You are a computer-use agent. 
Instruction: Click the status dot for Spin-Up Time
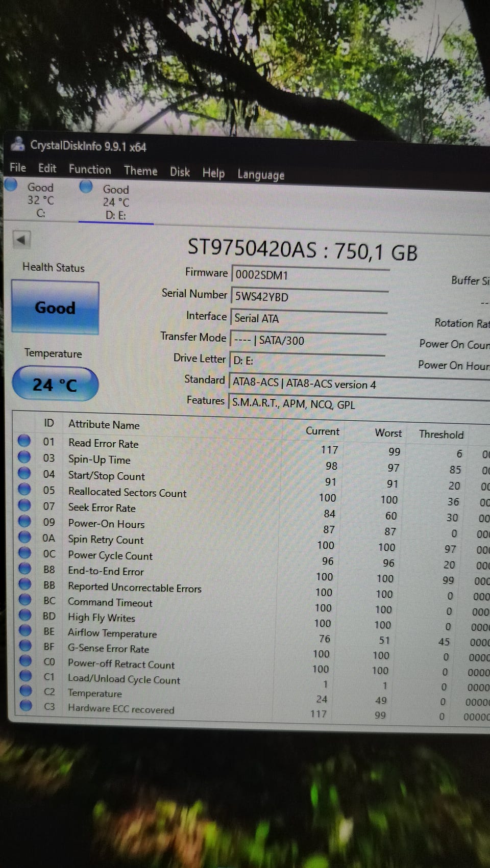24,457
